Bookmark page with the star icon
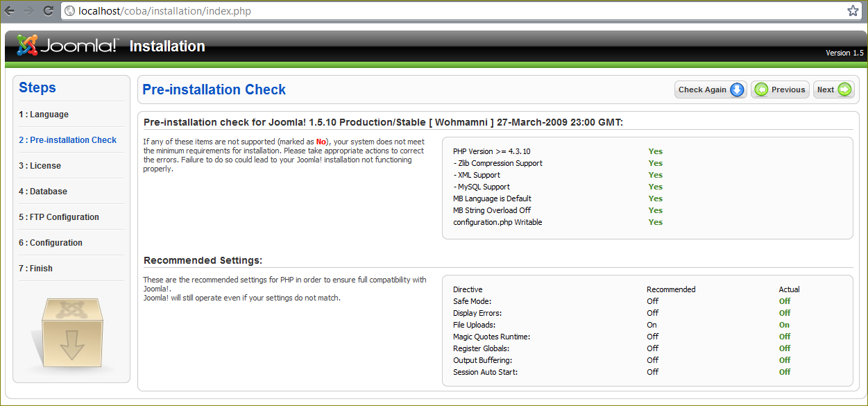 (853, 10)
